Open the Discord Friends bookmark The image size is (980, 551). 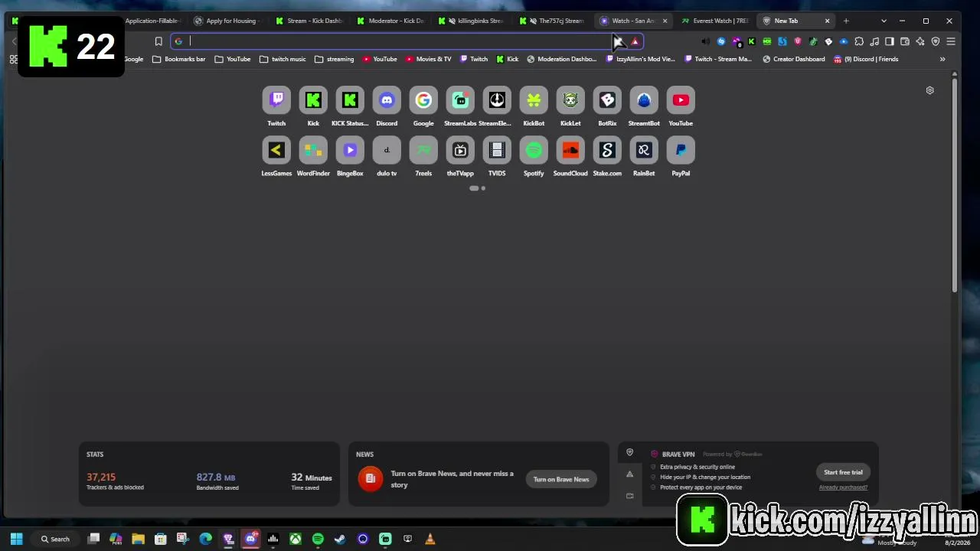point(866,59)
